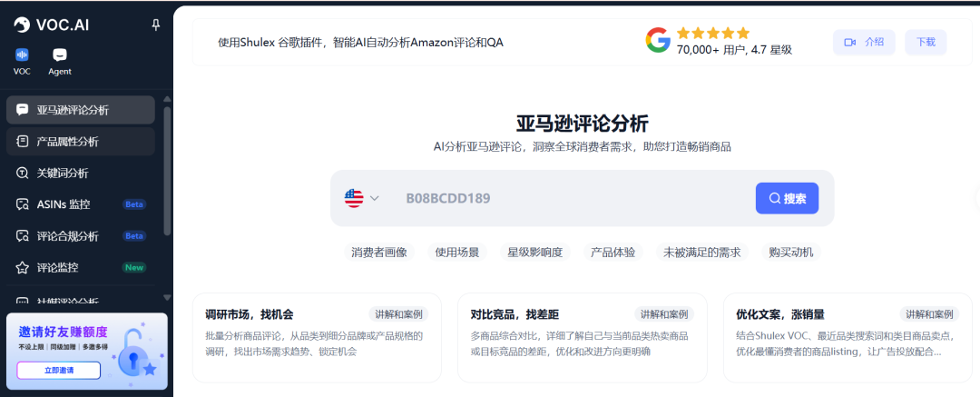Screen dimensions: 980x397
Task: Click the ASINs 监控 monitor icon
Action: point(23,204)
